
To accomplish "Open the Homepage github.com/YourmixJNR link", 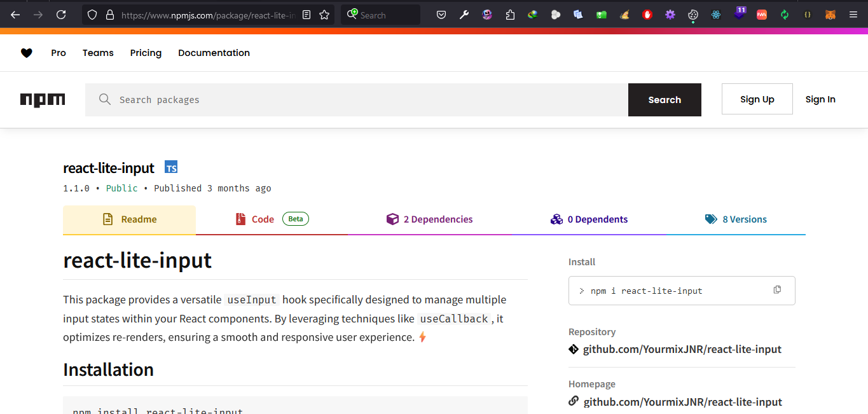I will coord(682,402).
